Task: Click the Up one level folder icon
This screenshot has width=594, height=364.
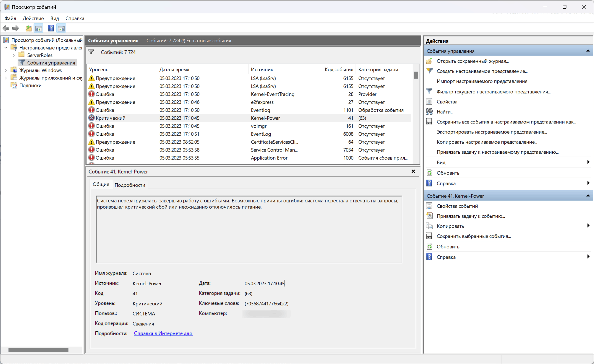Action: click(29, 28)
